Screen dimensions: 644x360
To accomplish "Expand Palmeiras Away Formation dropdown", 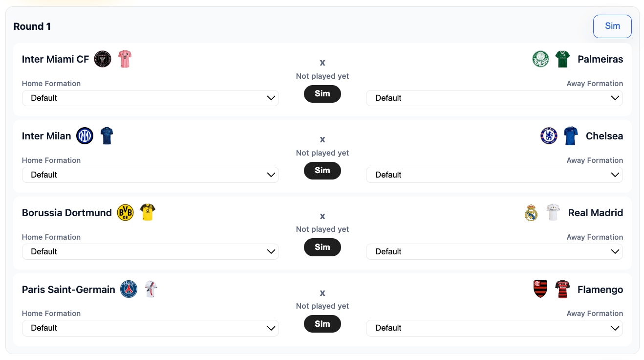I will pyautogui.click(x=494, y=98).
